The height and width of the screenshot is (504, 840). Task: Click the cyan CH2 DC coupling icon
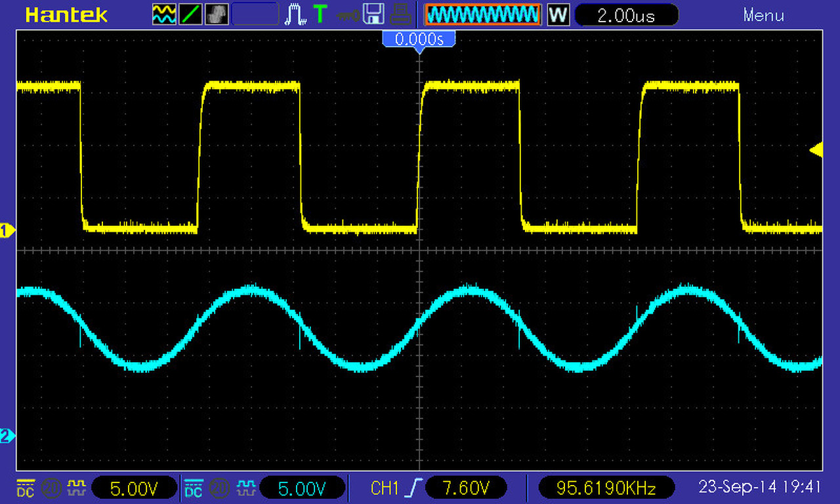coord(194,488)
